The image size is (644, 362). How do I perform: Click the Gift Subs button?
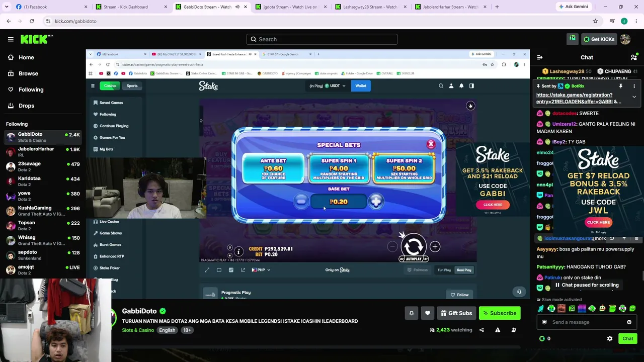click(x=456, y=313)
